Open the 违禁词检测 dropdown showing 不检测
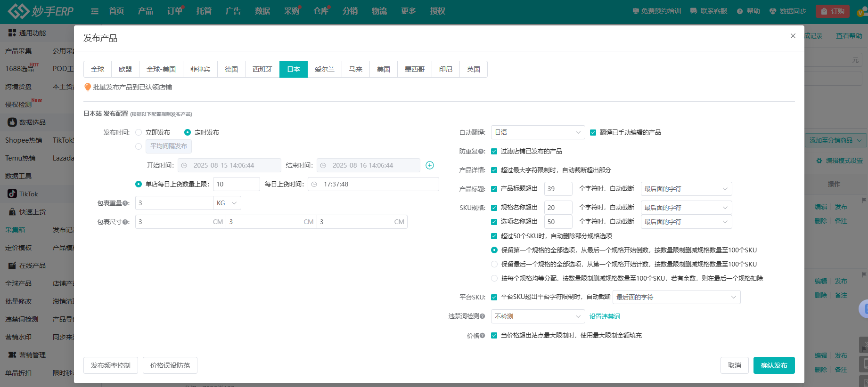The width and height of the screenshot is (868, 387). (538, 316)
